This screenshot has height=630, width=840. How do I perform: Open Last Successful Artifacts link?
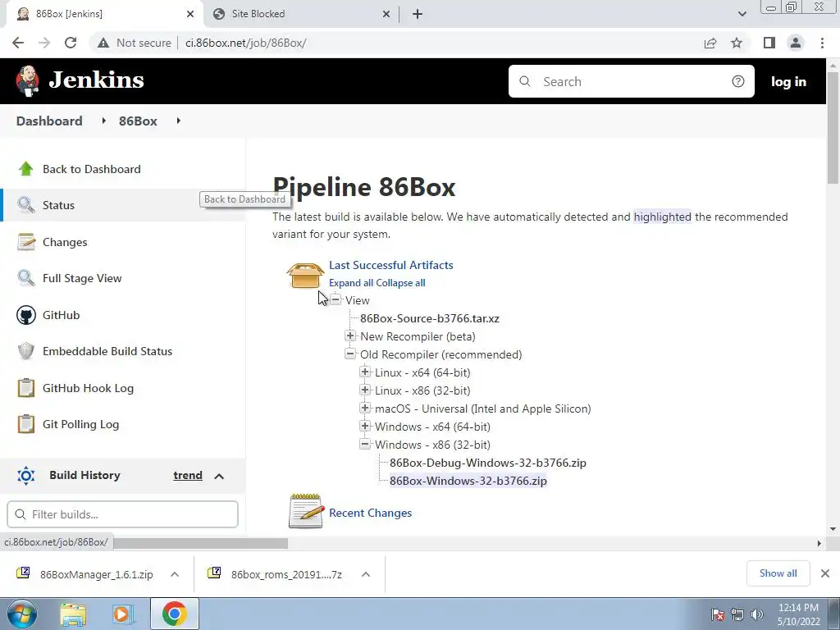coord(391,265)
